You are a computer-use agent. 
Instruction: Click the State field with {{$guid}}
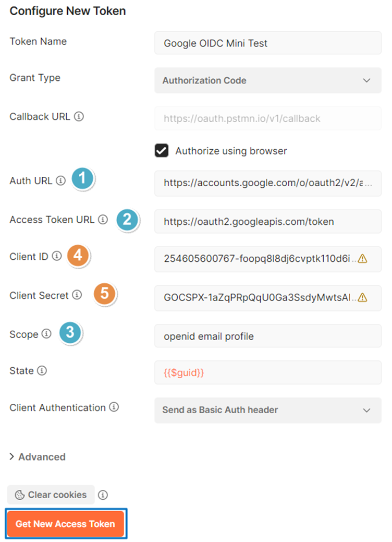coord(267,373)
